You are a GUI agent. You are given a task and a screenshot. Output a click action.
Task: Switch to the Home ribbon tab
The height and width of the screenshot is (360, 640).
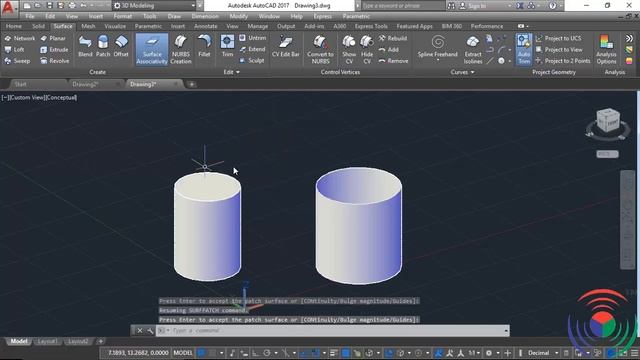click(x=14, y=26)
